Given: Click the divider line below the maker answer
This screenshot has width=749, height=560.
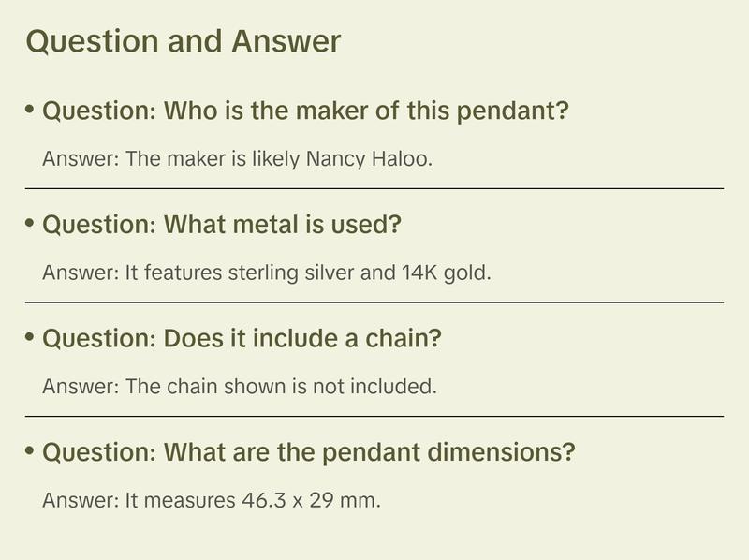Looking at the screenshot, I should point(374,188).
